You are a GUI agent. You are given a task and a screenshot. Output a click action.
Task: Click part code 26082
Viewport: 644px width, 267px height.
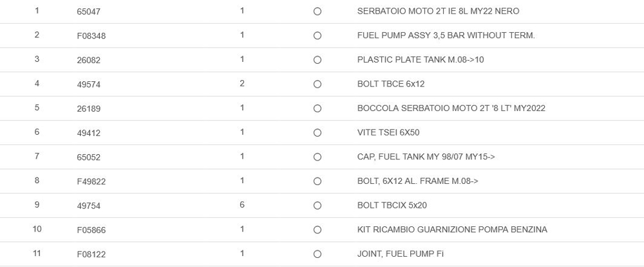tap(88, 60)
